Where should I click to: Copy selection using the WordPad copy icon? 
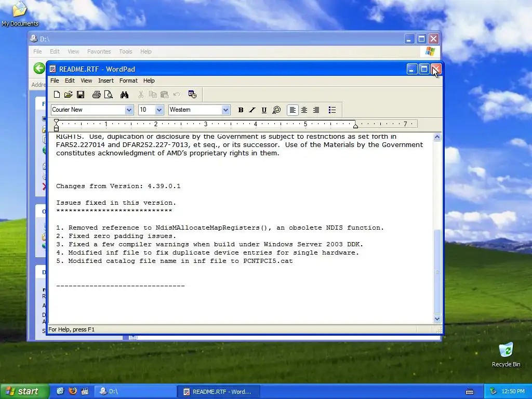point(153,95)
